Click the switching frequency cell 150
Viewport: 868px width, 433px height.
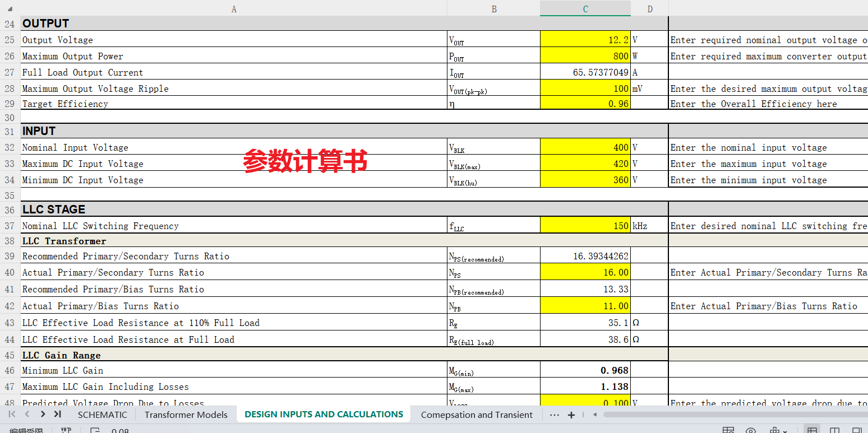585,226
